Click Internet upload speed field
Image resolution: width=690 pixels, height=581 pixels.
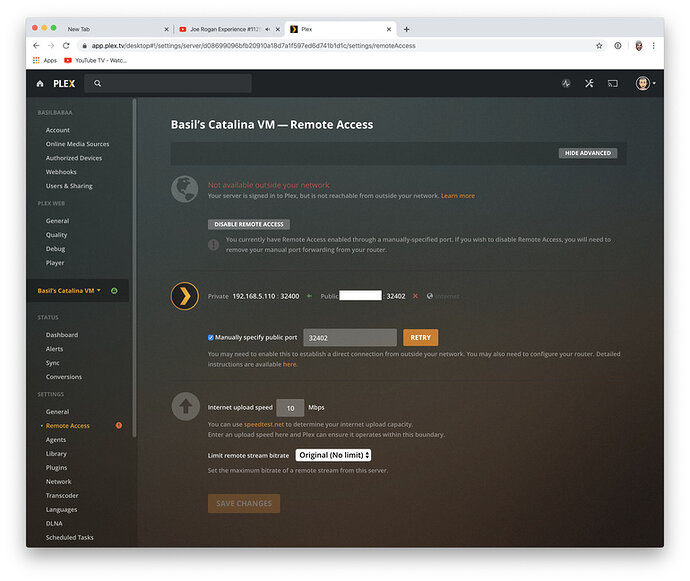(290, 408)
